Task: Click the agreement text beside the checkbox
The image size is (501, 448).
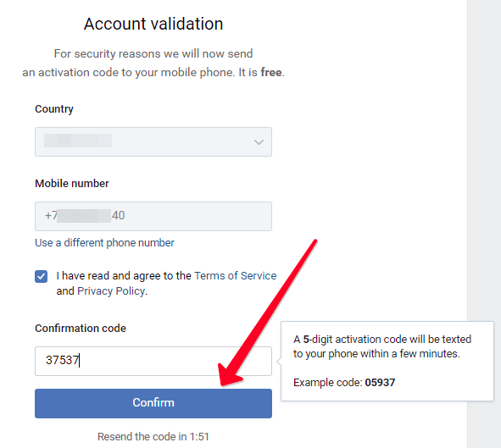Action: [166, 284]
